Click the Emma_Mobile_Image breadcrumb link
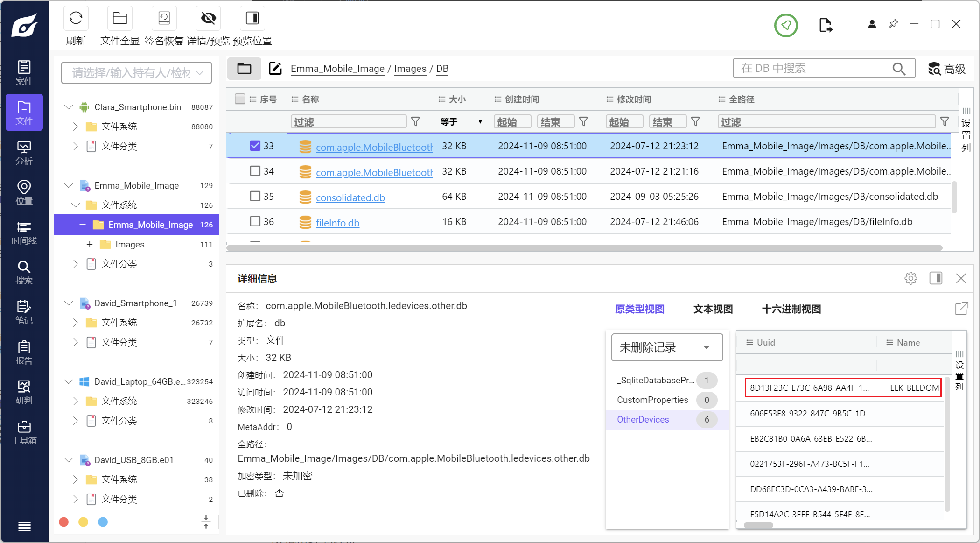 (337, 69)
